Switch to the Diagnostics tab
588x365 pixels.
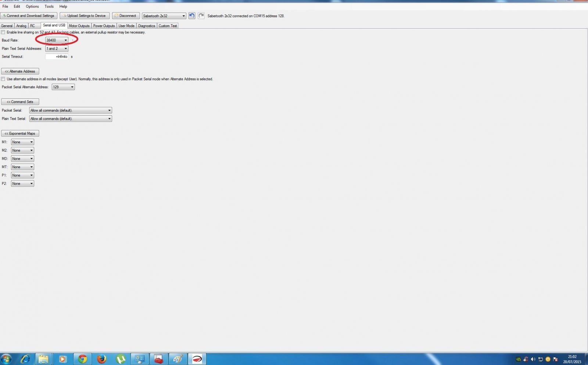click(x=147, y=26)
